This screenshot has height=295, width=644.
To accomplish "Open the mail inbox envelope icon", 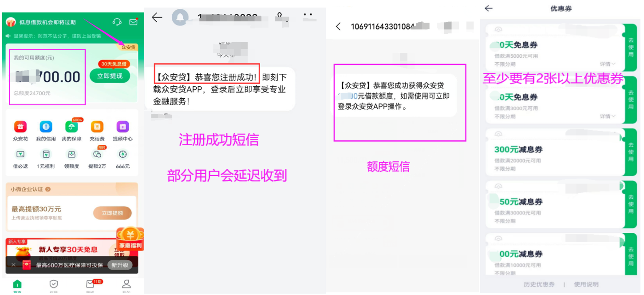I will click(133, 22).
